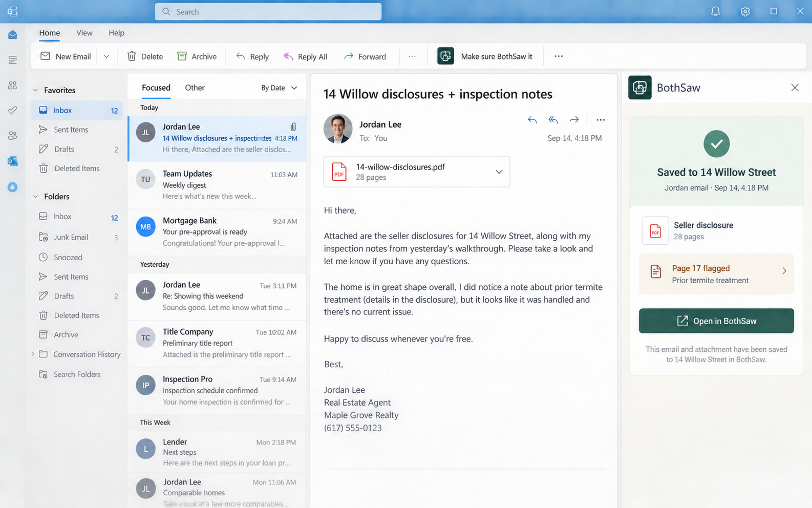The width and height of the screenshot is (812, 508).
Task: Switch to the Other inbox tab
Action: (195, 88)
